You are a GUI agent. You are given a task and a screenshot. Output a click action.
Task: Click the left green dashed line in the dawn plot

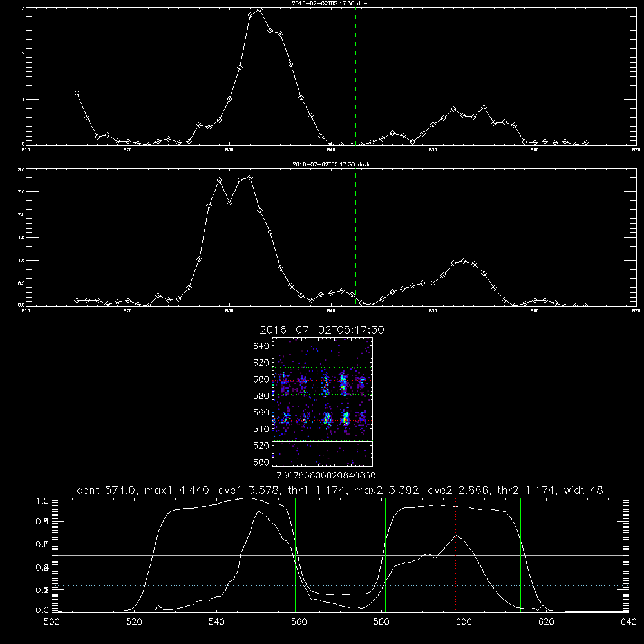[x=205, y=76]
